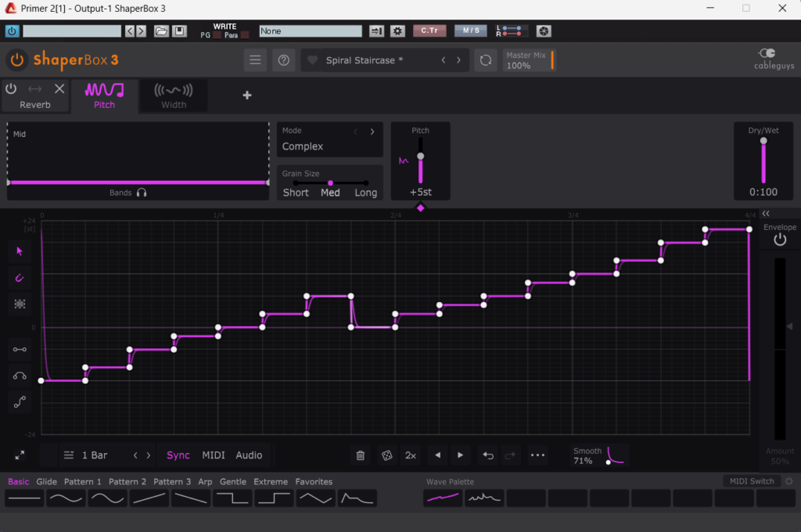The width and height of the screenshot is (801, 532).
Task: Switch to the Width shaper tab
Action: 174,95
